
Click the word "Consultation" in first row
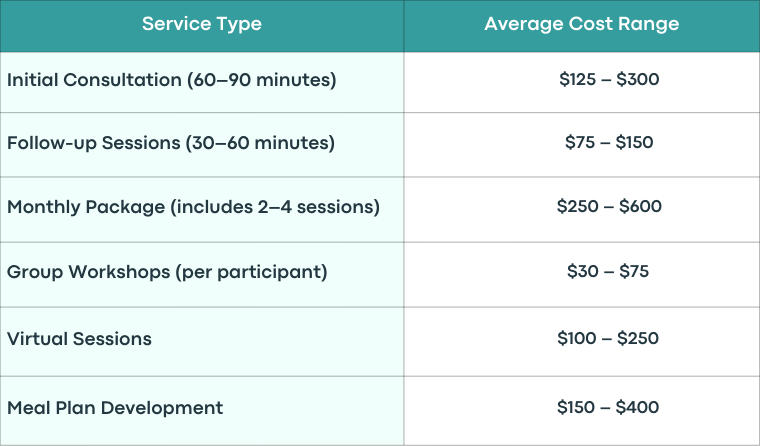pos(123,80)
